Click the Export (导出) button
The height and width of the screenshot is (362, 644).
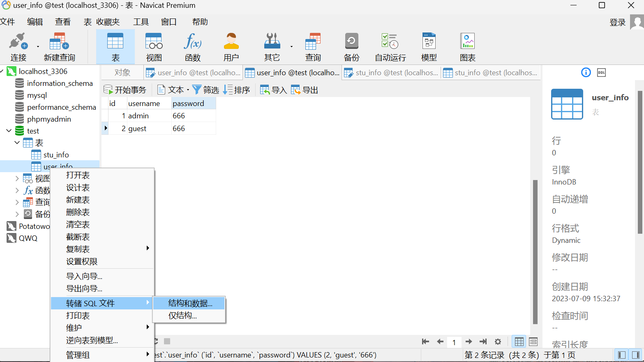(305, 90)
